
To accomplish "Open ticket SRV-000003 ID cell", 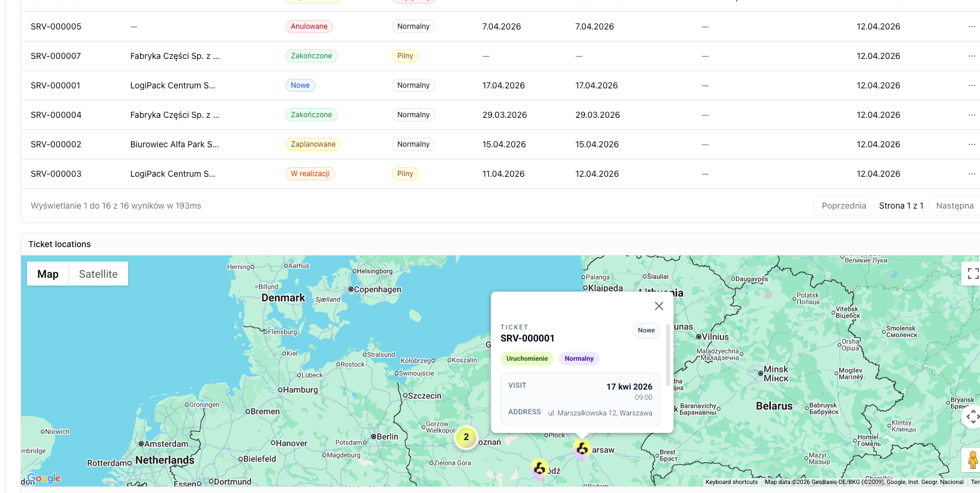I will pyautogui.click(x=56, y=174).
